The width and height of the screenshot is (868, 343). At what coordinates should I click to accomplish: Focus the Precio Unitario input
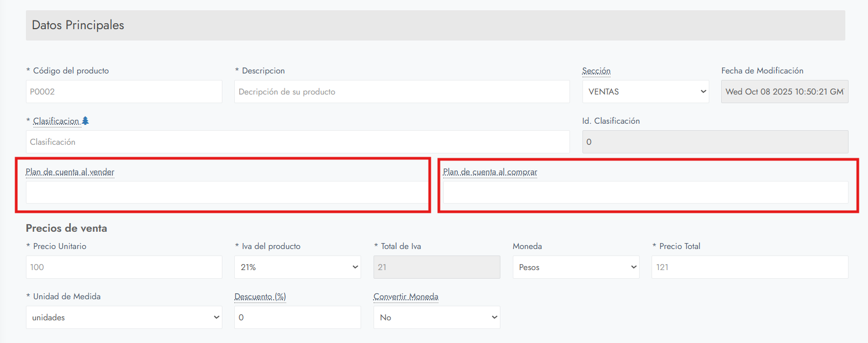[x=124, y=267]
